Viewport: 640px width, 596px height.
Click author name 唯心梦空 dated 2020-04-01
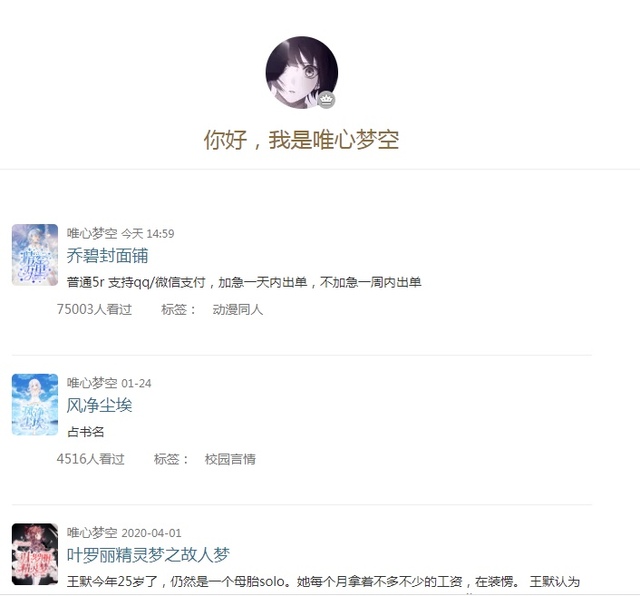[92, 532]
